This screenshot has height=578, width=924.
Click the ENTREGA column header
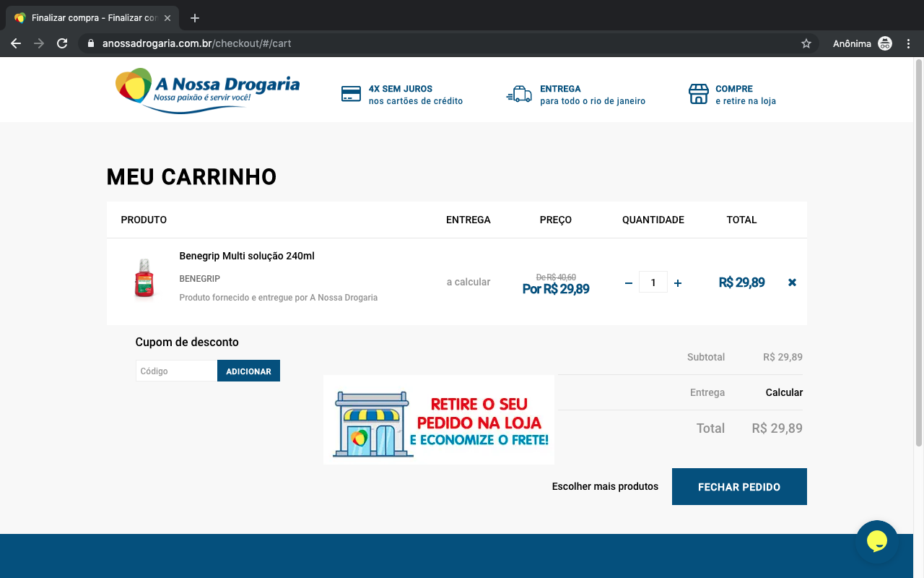point(468,220)
